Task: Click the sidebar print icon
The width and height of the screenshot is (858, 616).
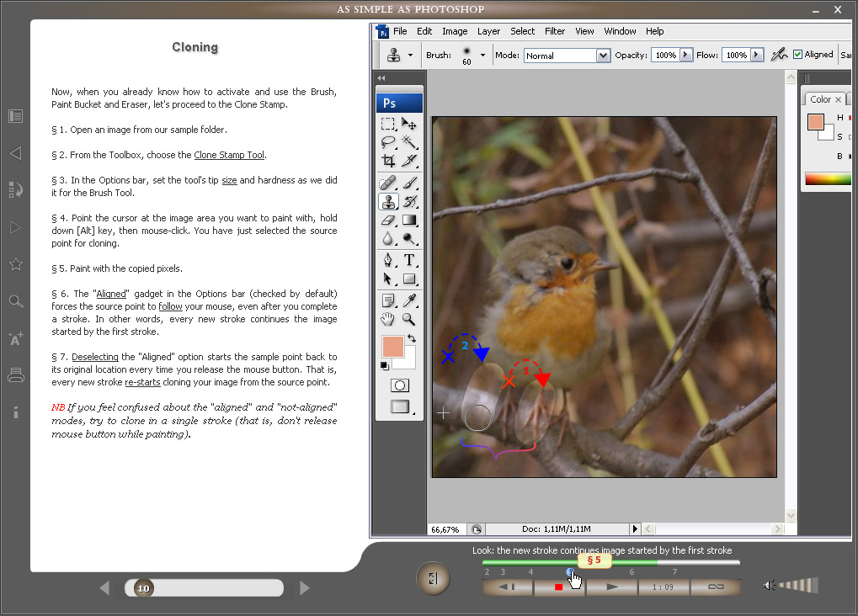Action: click(x=16, y=374)
